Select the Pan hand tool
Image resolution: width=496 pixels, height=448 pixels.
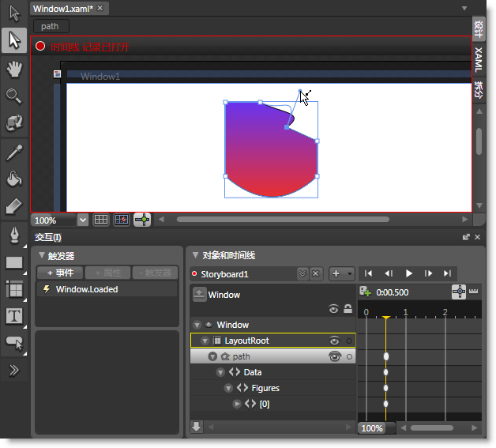13,68
